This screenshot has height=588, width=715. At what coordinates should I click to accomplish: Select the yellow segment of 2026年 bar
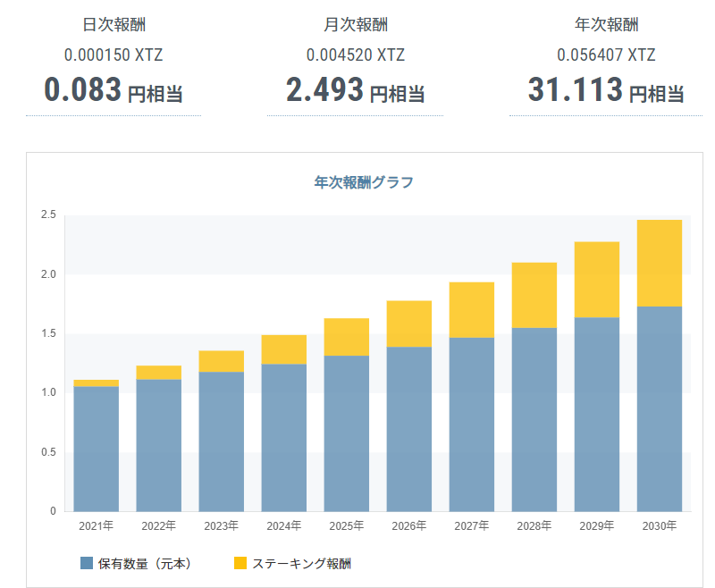point(408,323)
